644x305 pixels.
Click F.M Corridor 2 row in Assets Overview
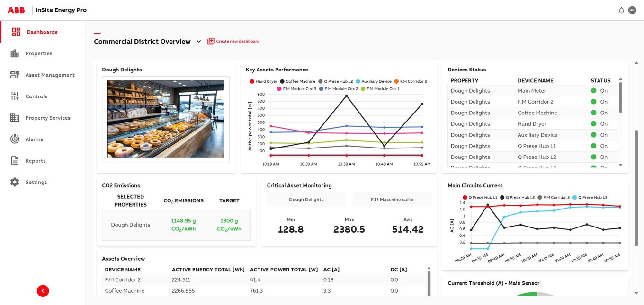pyautogui.click(x=265, y=279)
